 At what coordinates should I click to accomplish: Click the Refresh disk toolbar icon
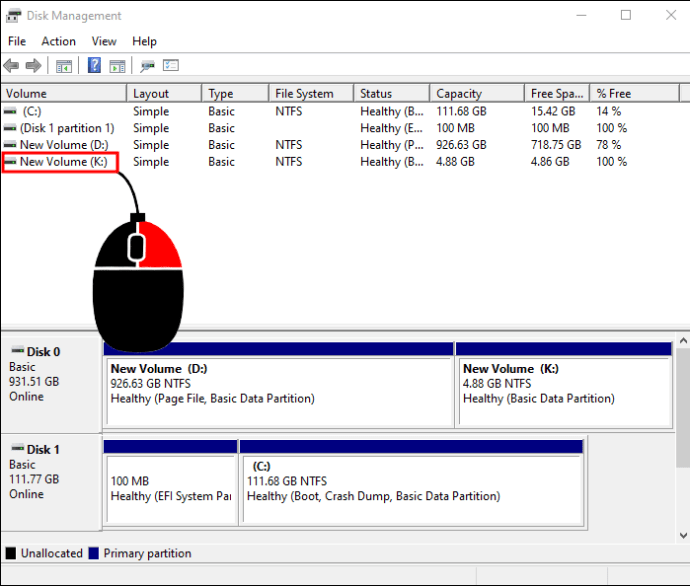(147, 66)
